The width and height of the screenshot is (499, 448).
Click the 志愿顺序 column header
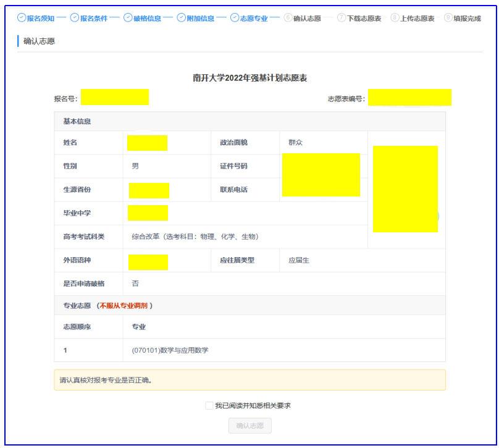77,327
